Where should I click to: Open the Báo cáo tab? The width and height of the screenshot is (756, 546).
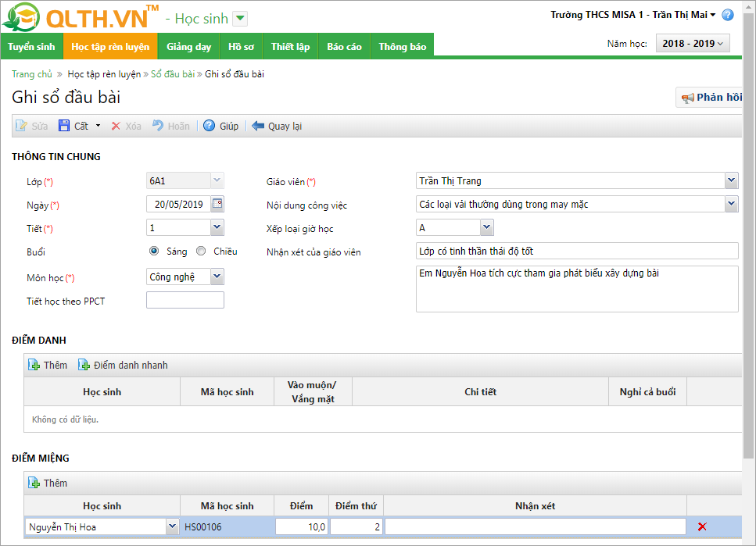point(344,47)
